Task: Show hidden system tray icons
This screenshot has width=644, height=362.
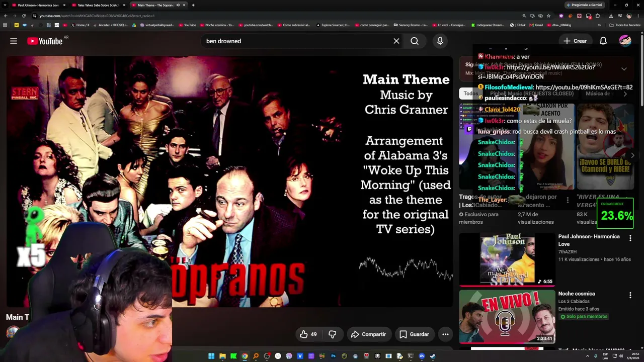Action: 587,356
